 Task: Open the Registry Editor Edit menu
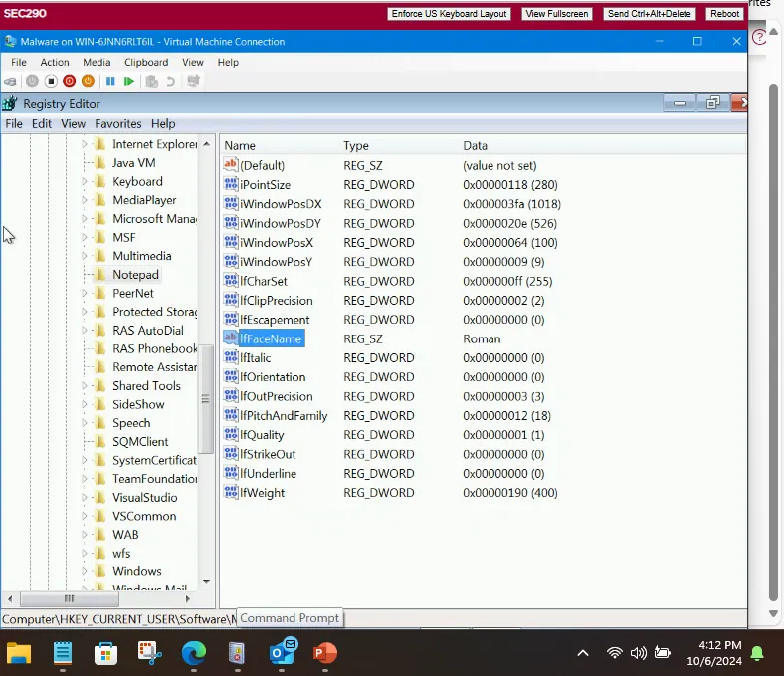[42, 124]
